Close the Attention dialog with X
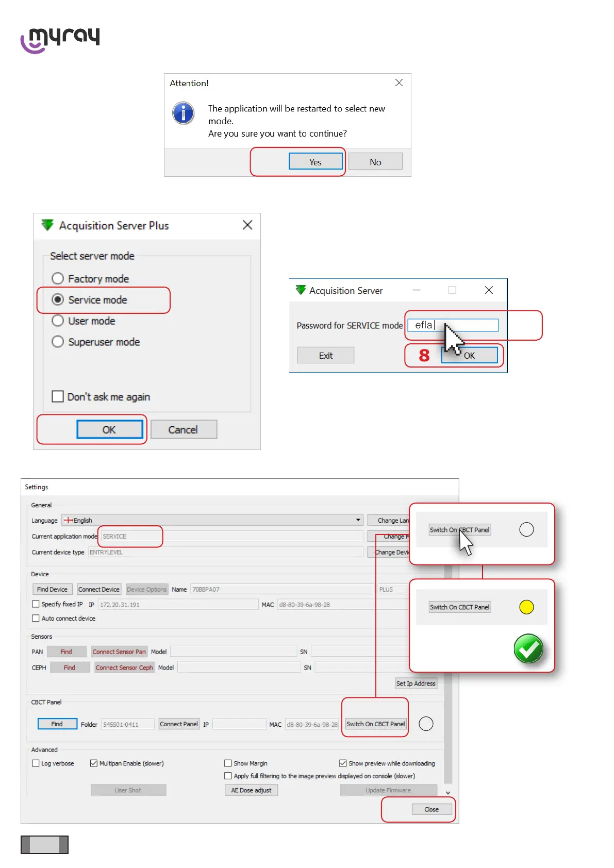Viewport: 614px width, 868px height. (399, 82)
